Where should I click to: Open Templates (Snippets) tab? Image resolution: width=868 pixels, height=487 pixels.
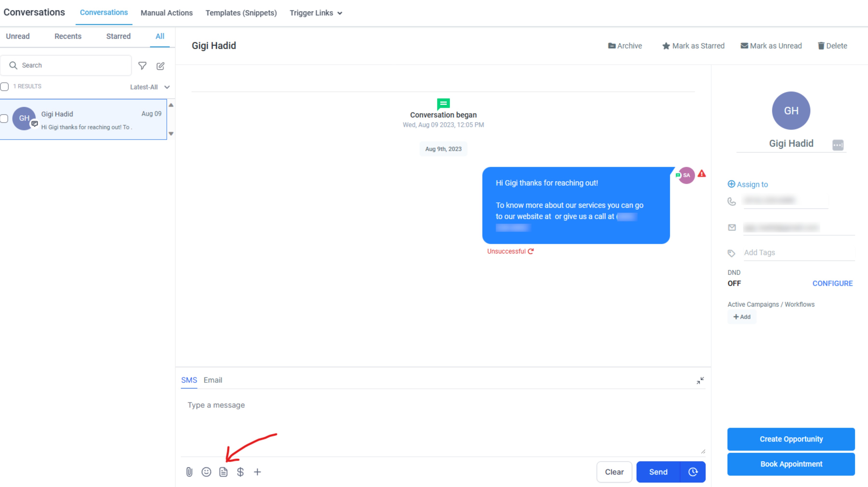pos(241,13)
